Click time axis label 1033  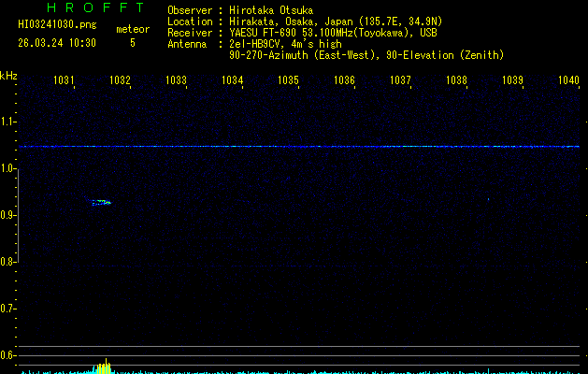coord(176,79)
